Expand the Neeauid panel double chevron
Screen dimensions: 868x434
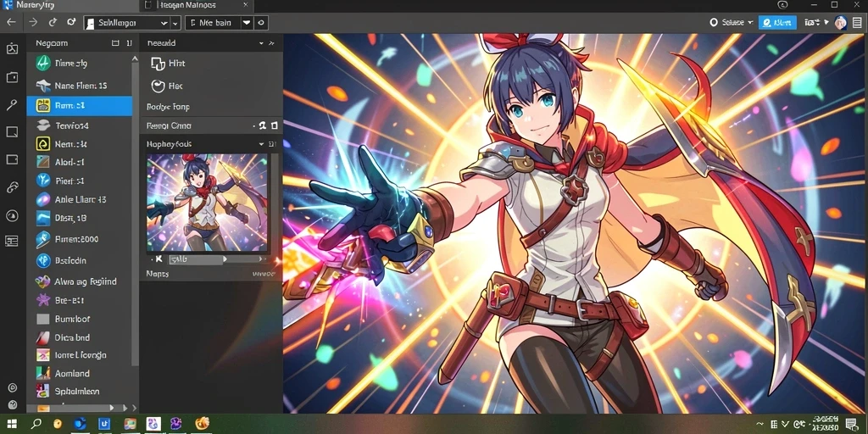point(271,42)
